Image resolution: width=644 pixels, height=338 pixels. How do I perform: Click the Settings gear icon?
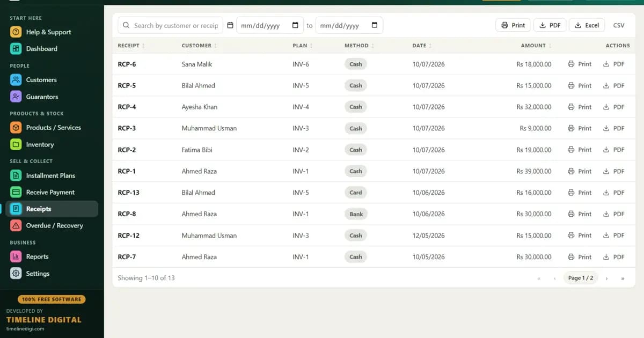(x=16, y=274)
